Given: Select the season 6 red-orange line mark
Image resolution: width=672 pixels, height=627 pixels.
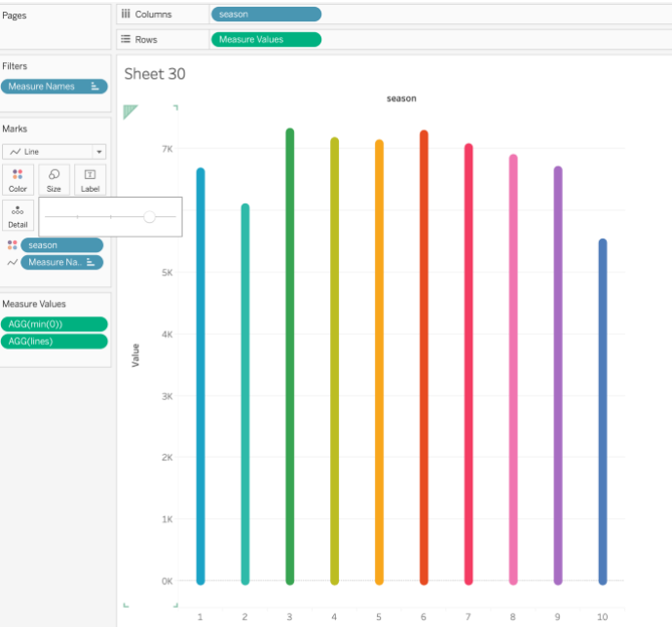Looking at the screenshot, I should point(424,357).
